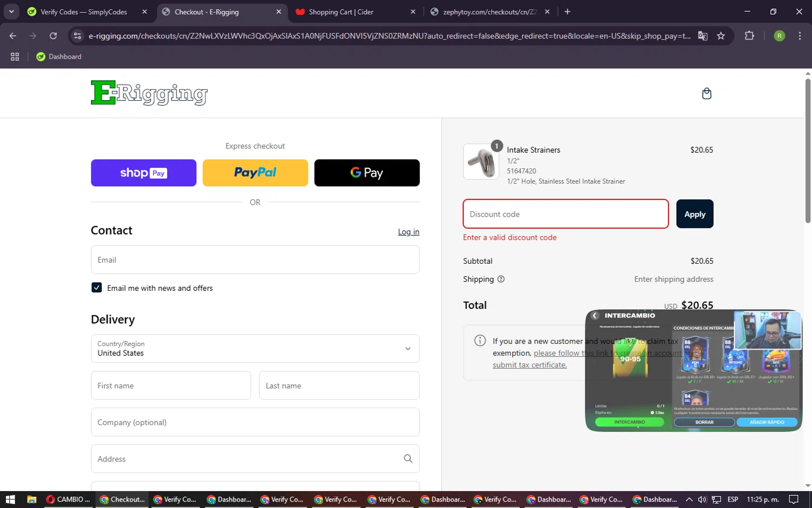The width and height of the screenshot is (812, 508).
Task: Reload the page with the refresh icon
Action: click(x=53, y=36)
